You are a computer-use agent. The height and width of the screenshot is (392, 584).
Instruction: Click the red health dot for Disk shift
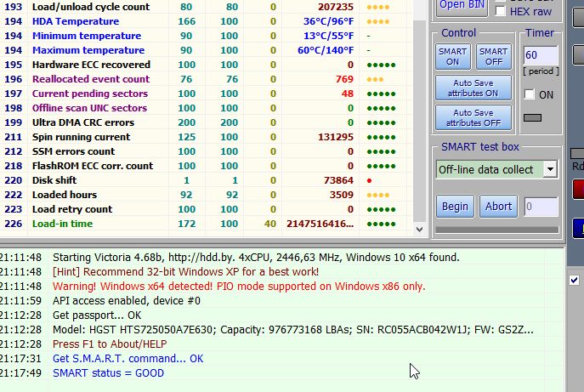[369, 181]
